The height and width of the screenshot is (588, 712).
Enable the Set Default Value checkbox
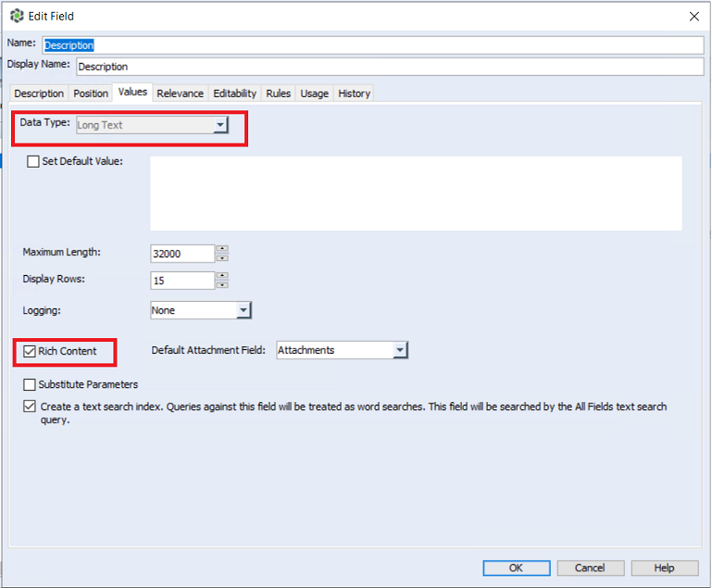tap(34, 161)
